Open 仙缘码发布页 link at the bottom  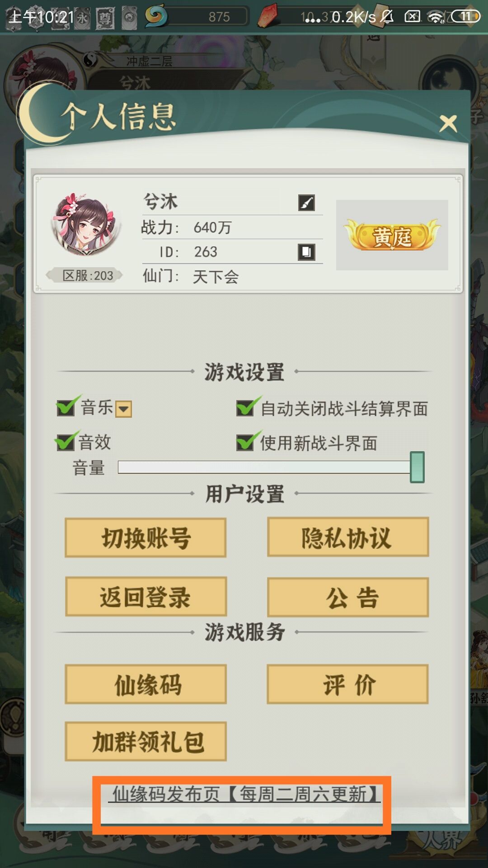click(244, 794)
